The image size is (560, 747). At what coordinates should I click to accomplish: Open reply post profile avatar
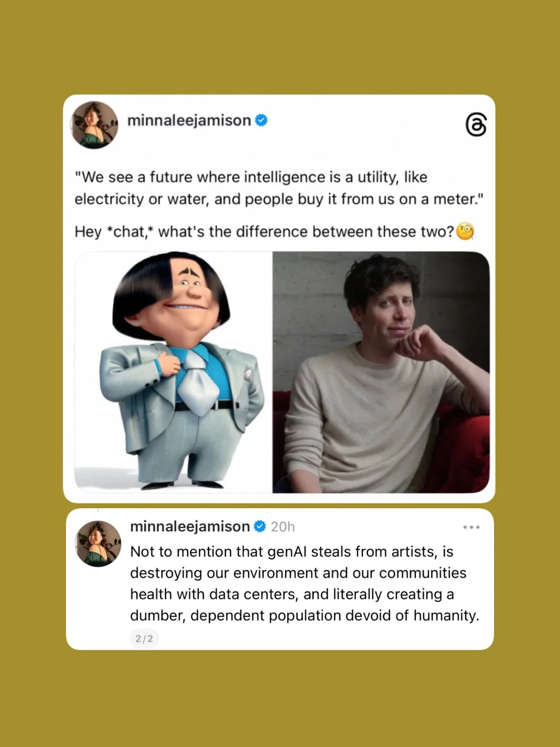pyautogui.click(x=98, y=544)
